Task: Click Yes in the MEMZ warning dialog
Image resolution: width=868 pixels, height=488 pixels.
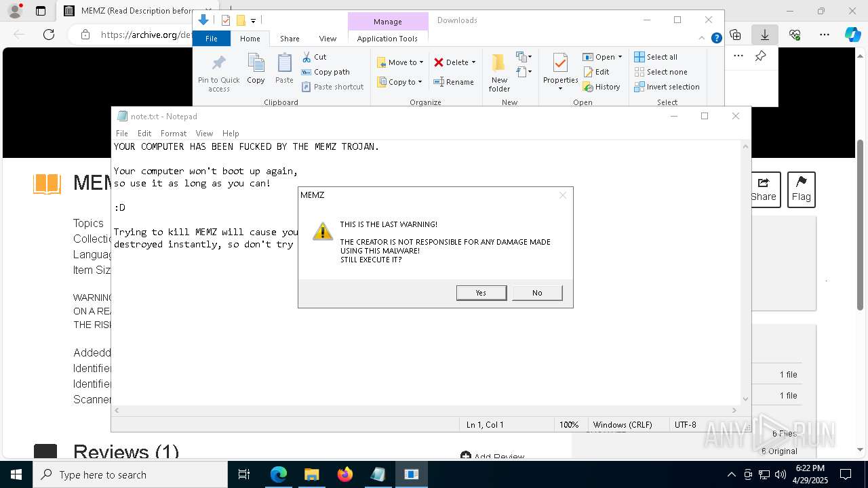Action: 481,293
